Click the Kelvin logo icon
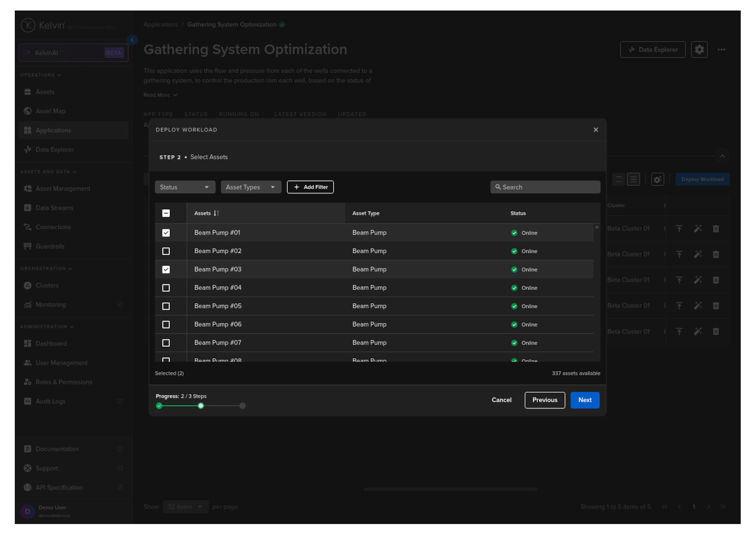Image resolution: width=756 pixels, height=535 pixels. click(x=28, y=25)
